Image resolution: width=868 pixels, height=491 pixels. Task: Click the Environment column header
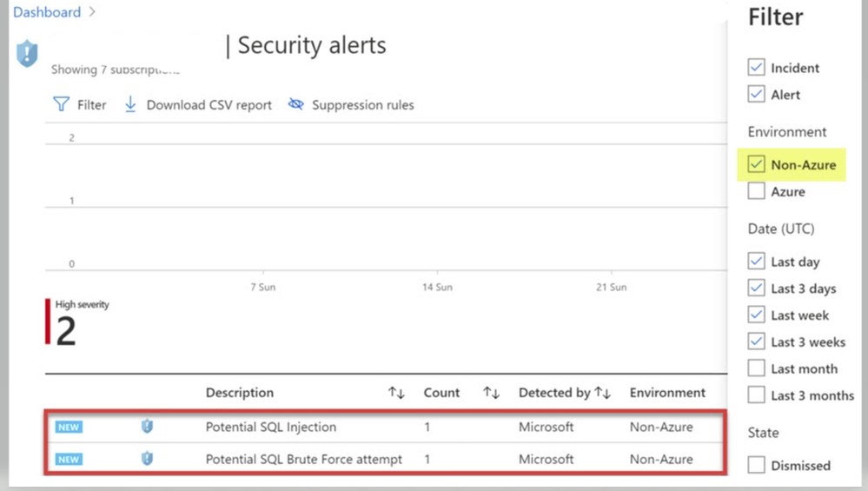tap(667, 393)
